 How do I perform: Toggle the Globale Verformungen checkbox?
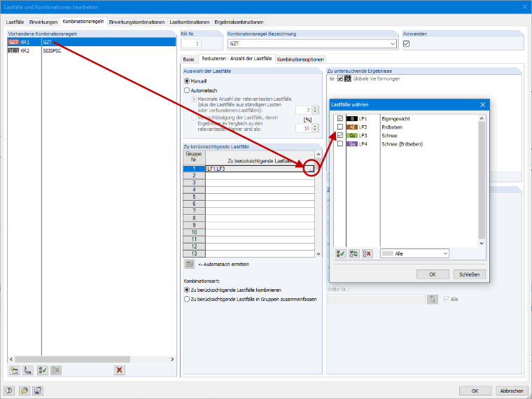[340, 78]
